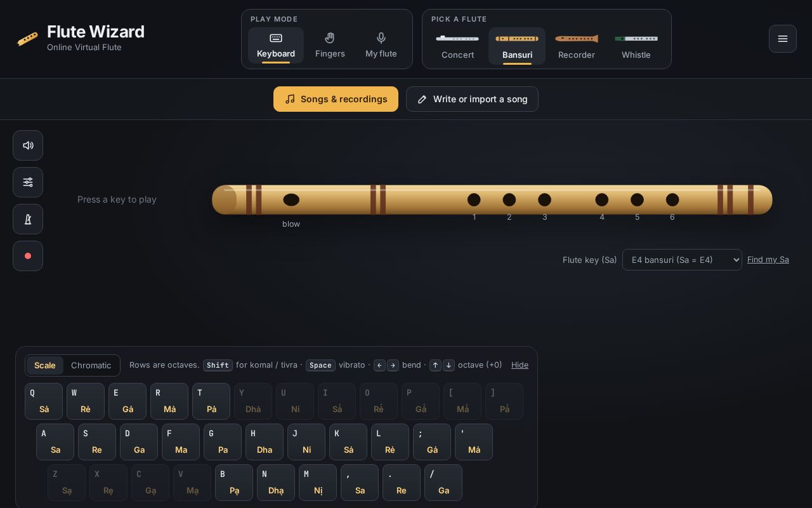The image size is (812, 508).
Task: Open Songs & recordings
Action: (336, 99)
